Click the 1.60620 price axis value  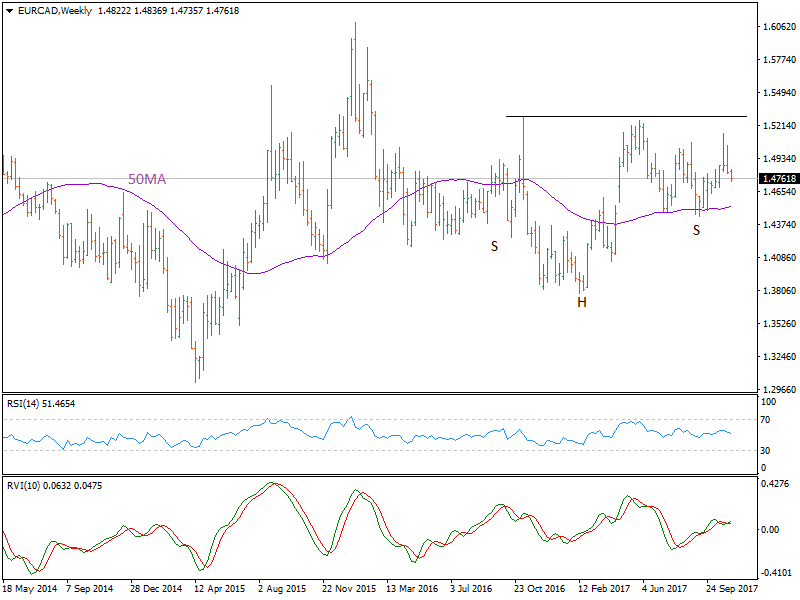tap(777, 27)
